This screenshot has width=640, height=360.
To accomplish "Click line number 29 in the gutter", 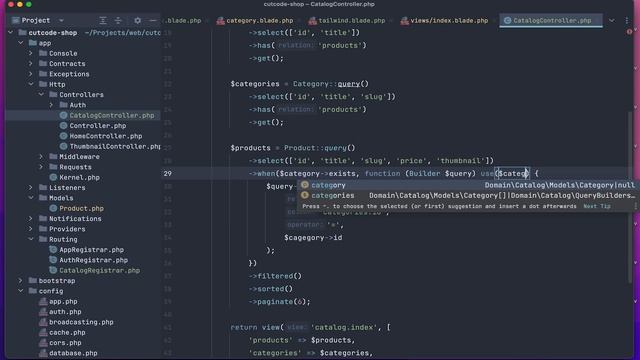I will [168, 173].
